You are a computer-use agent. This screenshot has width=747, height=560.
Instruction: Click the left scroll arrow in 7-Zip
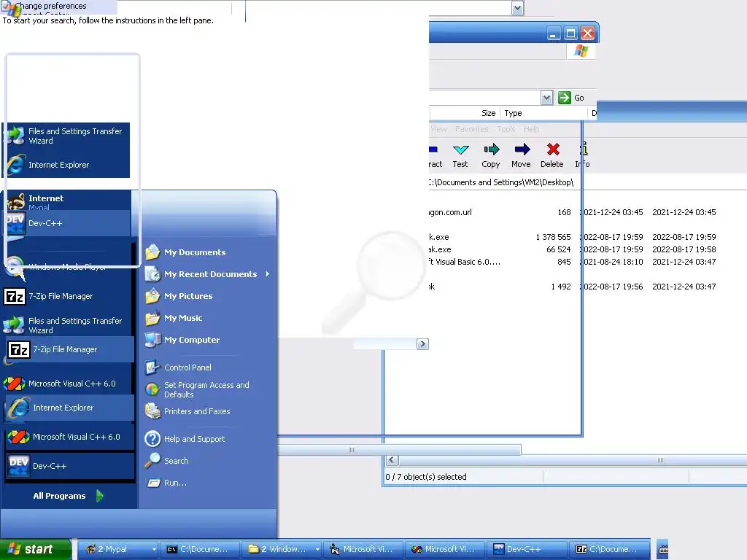392,460
